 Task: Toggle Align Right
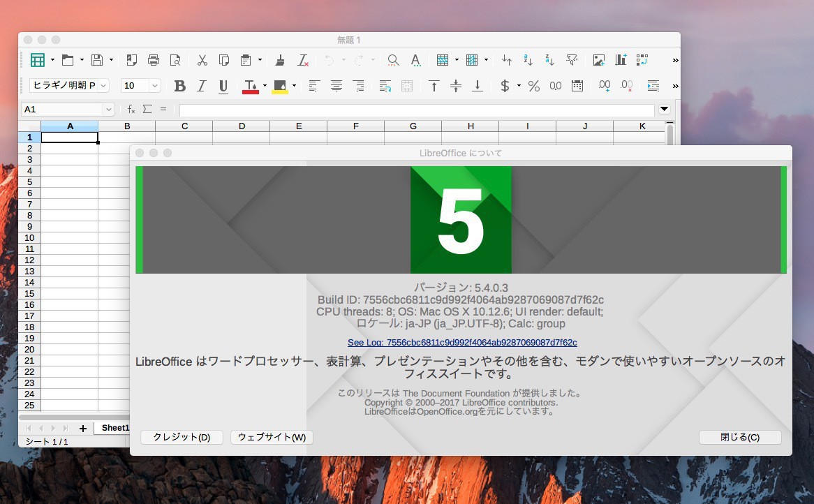(x=358, y=86)
